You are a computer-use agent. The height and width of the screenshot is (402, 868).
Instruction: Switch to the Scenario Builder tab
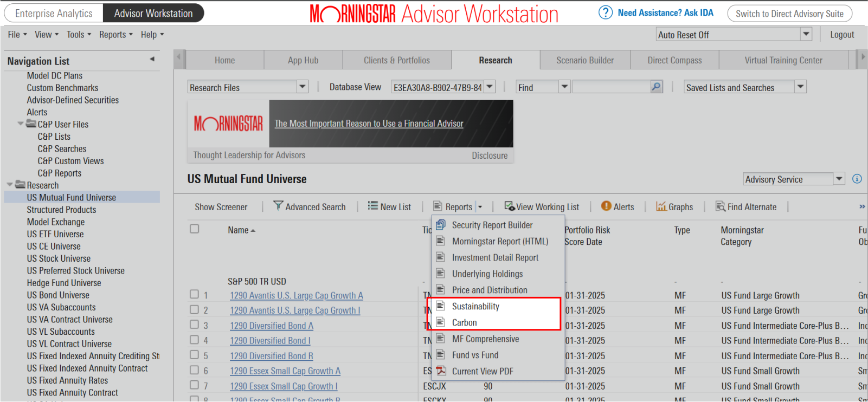click(x=584, y=60)
